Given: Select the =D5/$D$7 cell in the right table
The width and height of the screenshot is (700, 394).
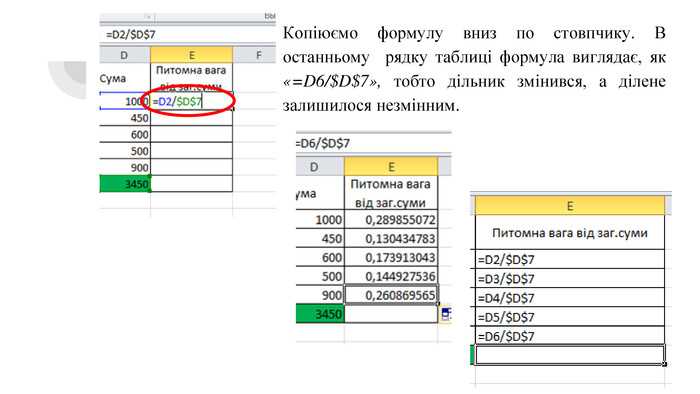Looking at the screenshot, I should click(570, 317).
